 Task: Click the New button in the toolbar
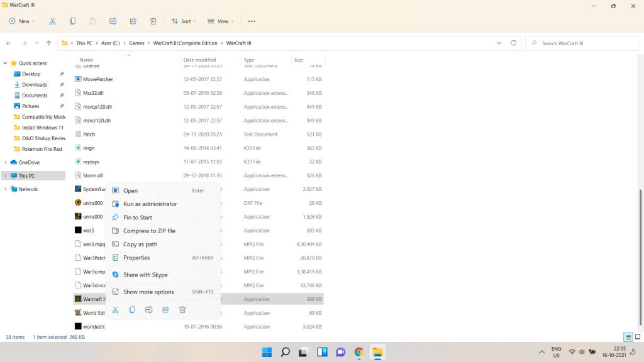20,21
